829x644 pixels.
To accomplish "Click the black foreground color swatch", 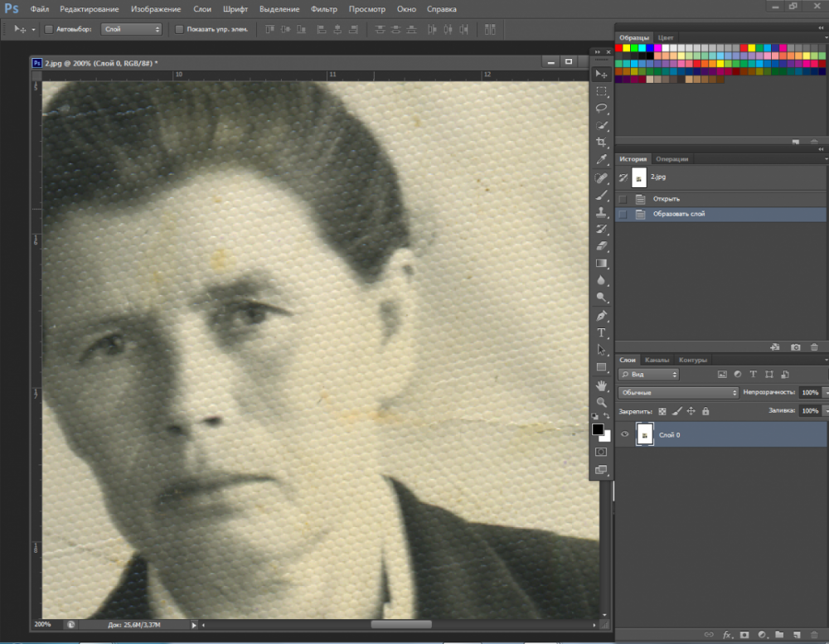I will pos(598,429).
